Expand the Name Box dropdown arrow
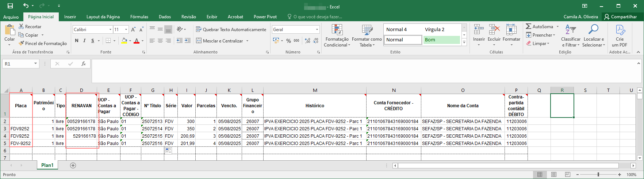The image size is (644, 179). tap(35, 64)
